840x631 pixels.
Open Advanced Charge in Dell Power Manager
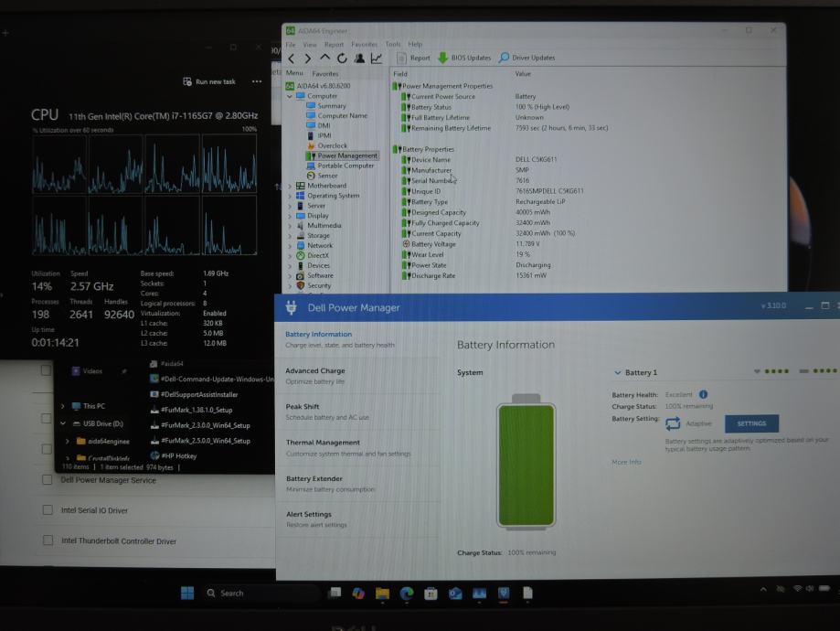click(356, 376)
